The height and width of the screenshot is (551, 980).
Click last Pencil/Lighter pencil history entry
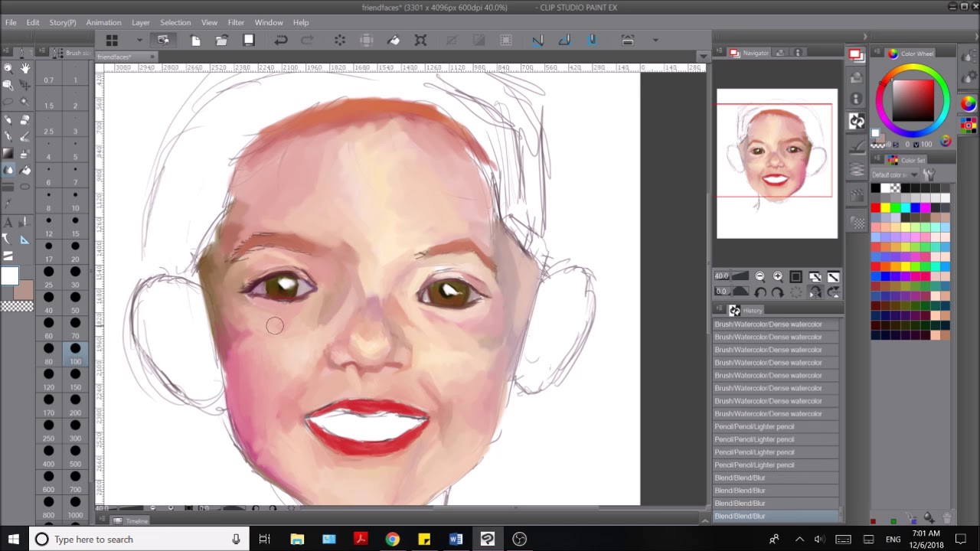pyautogui.click(x=776, y=465)
